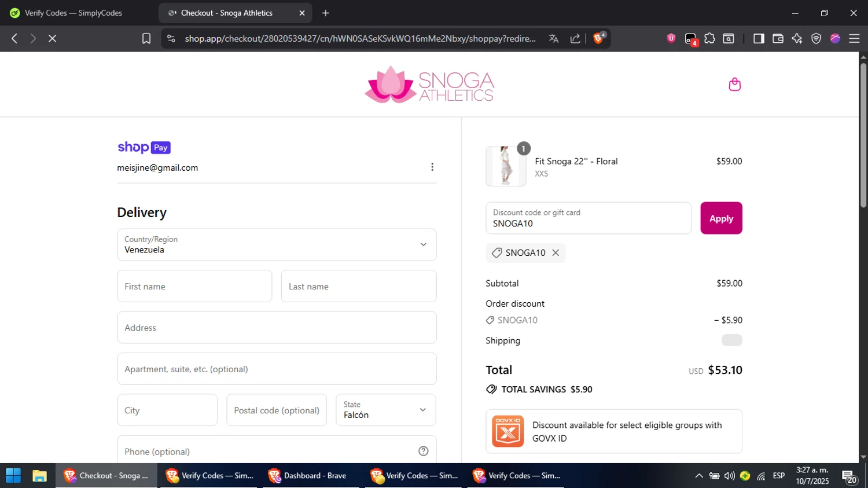This screenshot has height=488, width=868.
Task: Apply the discount code
Action: tap(721, 218)
